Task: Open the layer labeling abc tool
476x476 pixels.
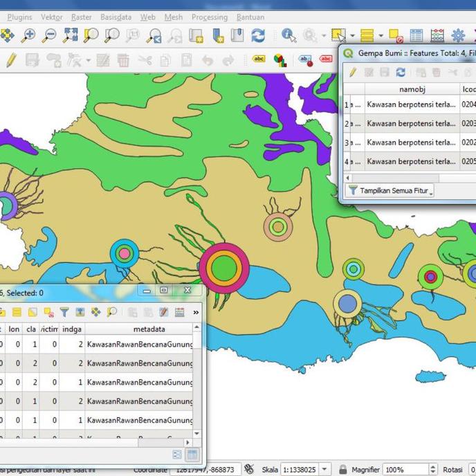Action: 258,60
